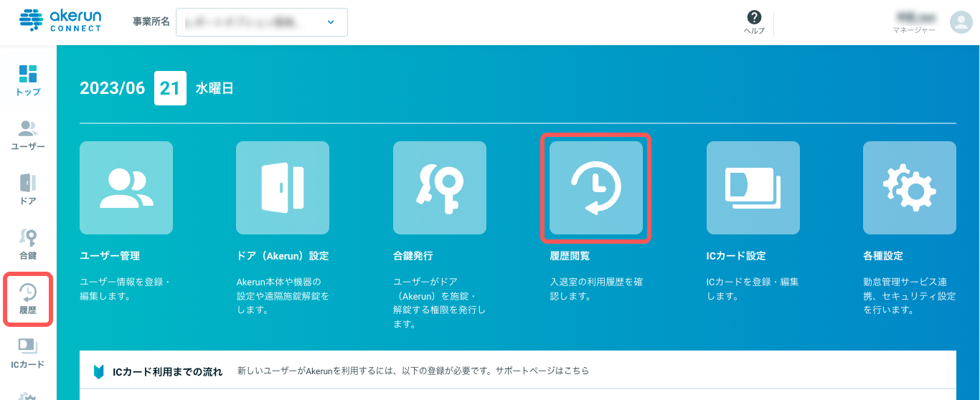This screenshot has height=400, width=980.
Task: Click the date number 21 box
Action: [x=171, y=88]
